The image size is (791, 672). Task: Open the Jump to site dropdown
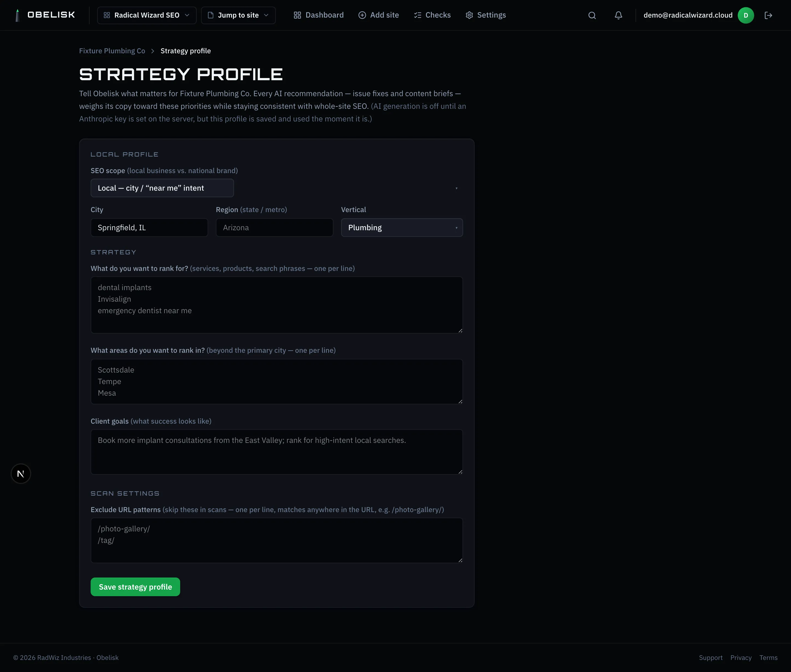coord(238,15)
